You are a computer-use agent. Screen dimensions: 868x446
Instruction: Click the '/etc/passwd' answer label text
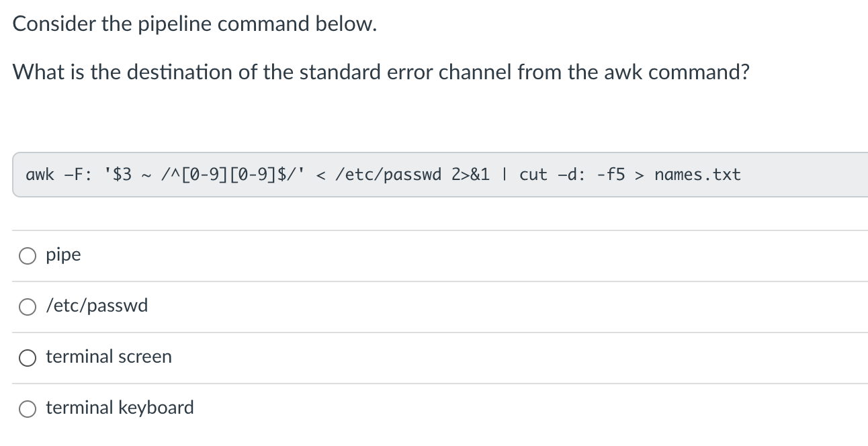click(x=97, y=306)
